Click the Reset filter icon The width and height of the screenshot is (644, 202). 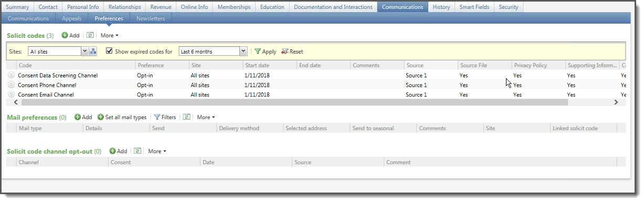coord(285,51)
